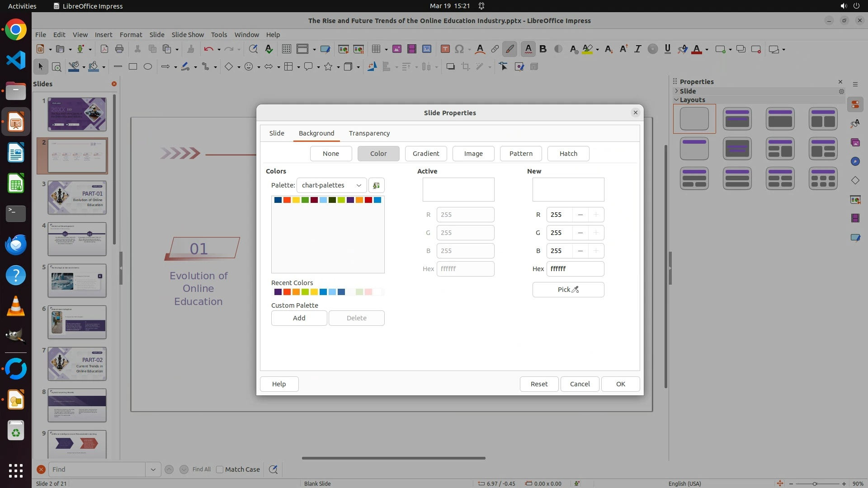Open the chart-palettes Palette dropdown

point(331,185)
